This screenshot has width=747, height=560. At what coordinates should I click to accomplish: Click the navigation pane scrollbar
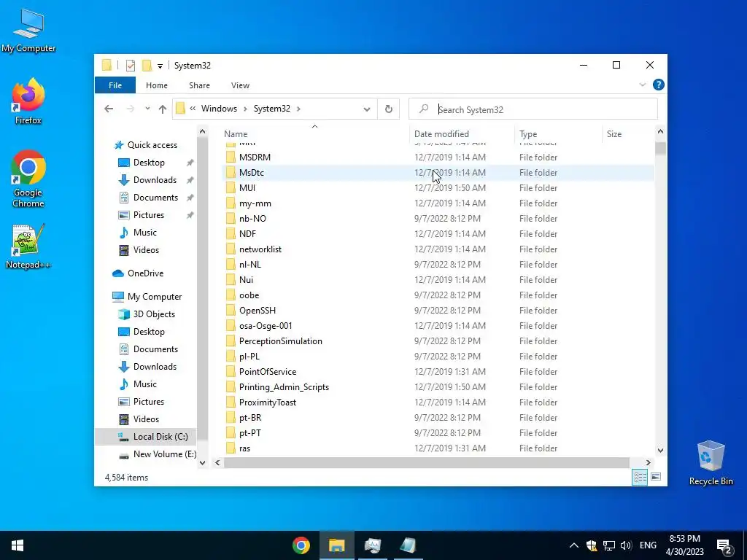[202, 288]
